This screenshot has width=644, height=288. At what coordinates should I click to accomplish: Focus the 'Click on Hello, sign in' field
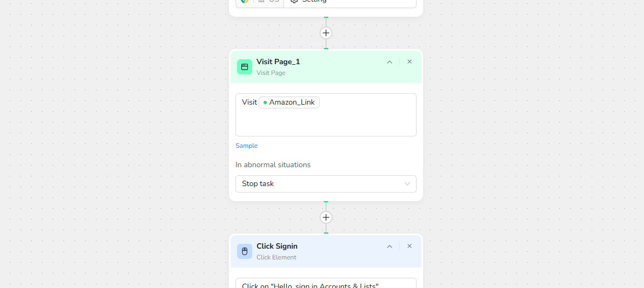coord(326,284)
